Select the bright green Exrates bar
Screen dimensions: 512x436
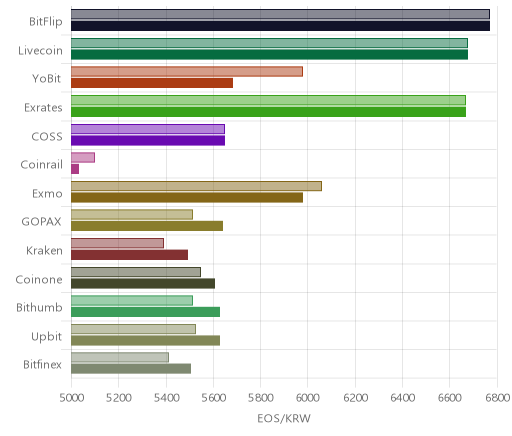(268, 112)
